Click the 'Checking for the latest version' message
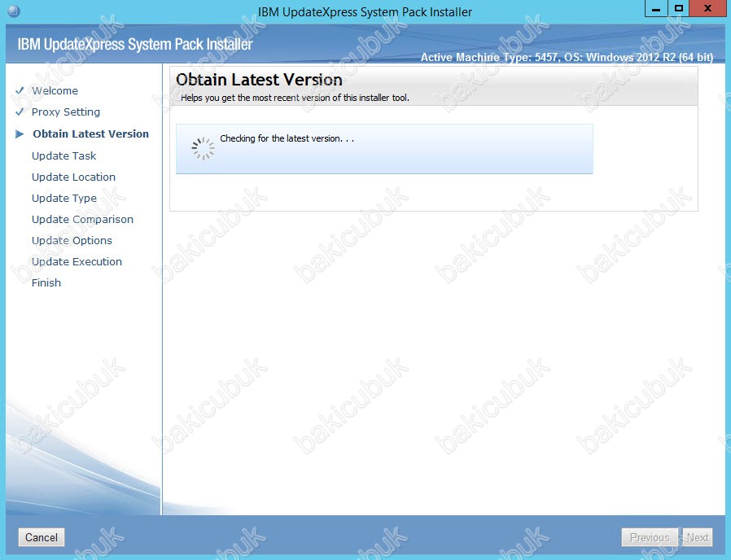 (287, 138)
